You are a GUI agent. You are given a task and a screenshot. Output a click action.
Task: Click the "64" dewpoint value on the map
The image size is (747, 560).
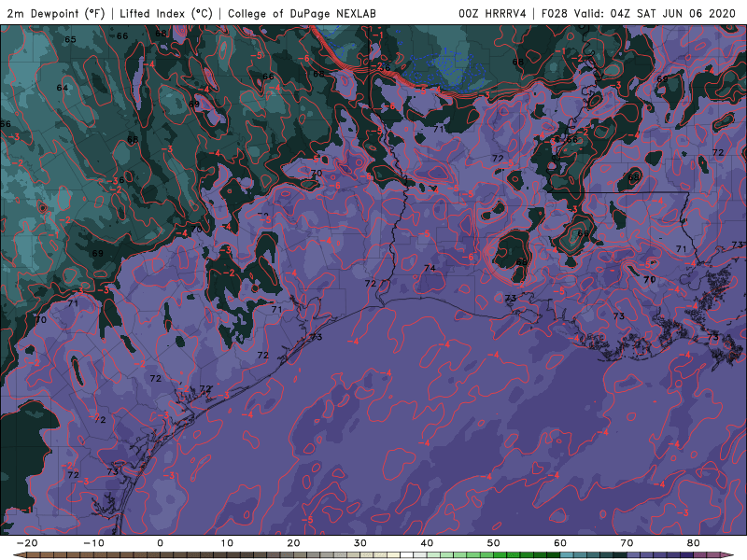pos(62,88)
